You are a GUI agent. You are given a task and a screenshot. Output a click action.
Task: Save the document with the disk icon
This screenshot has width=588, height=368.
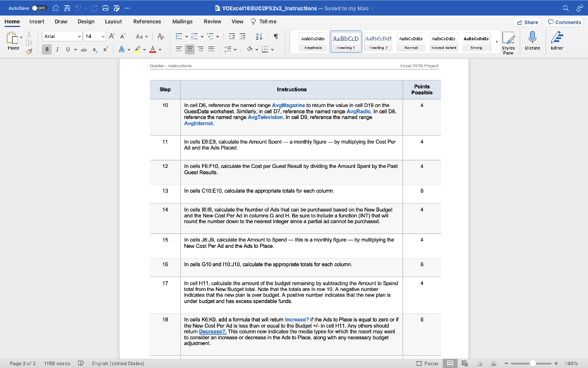click(x=67, y=8)
